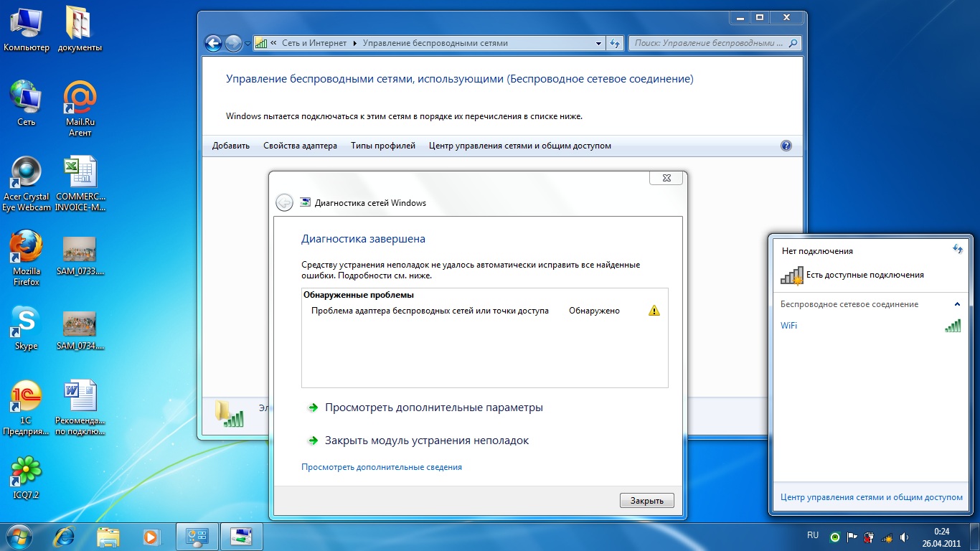Click the Закрыть button

pyautogui.click(x=646, y=501)
